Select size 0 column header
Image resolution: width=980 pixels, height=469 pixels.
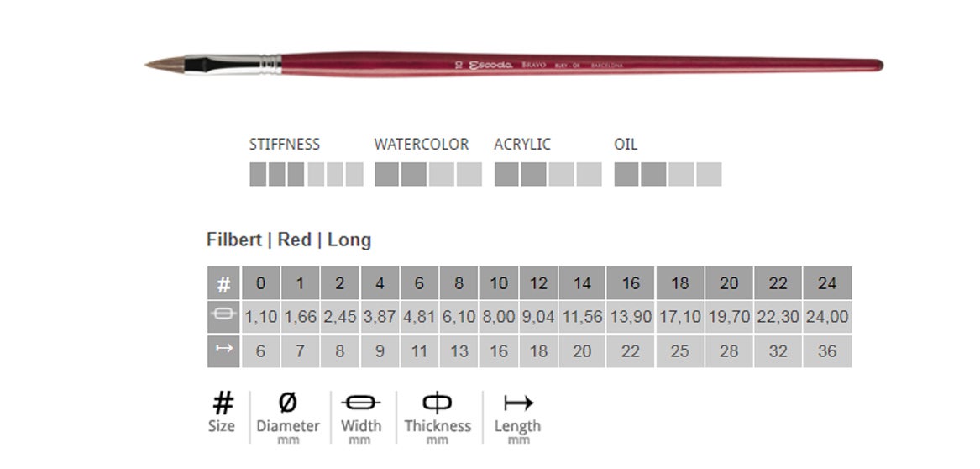coord(260,283)
